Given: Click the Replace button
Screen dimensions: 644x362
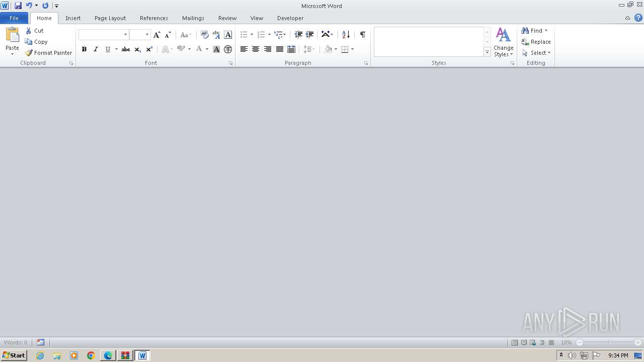Looking at the screenshot, I should click(536, 42).
